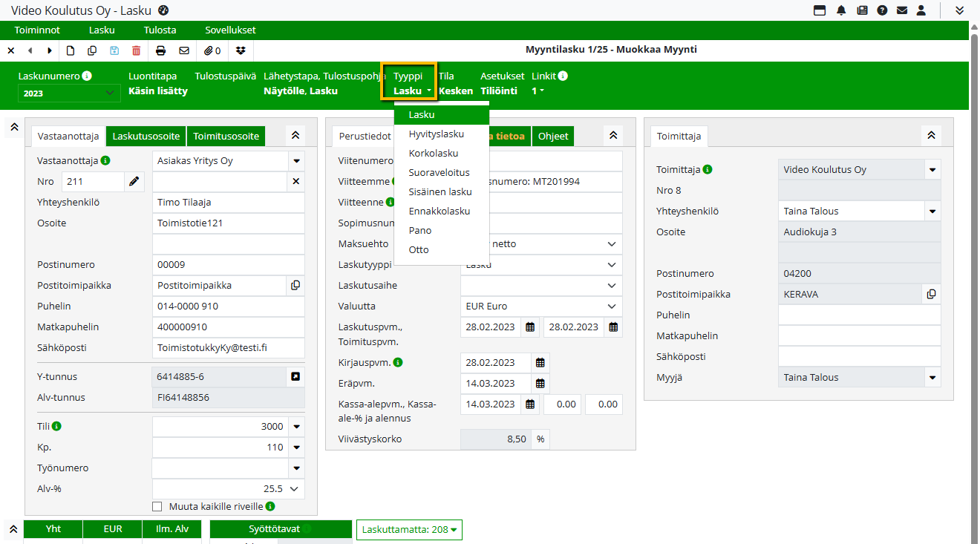Click the red trash delete icon
Viewport: 980px width, 544px height.
136,50
